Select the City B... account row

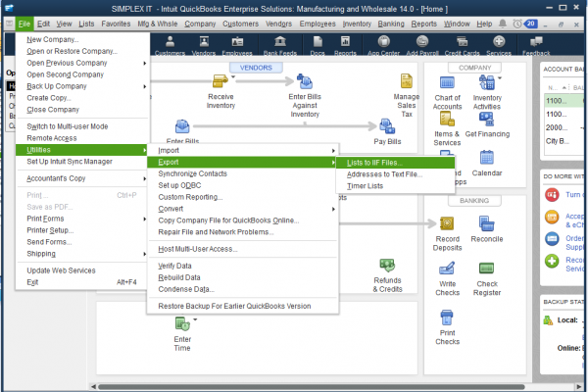pos(564,141)
